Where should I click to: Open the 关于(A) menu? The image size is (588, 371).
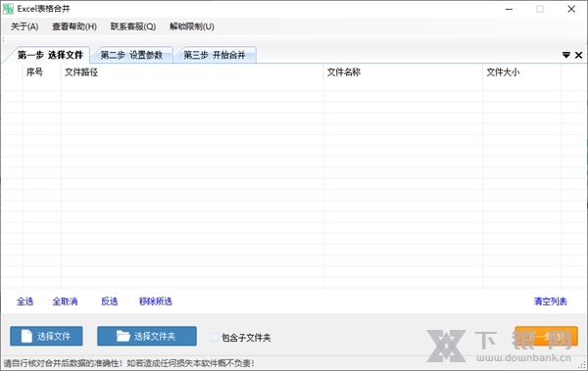[24, 26]
